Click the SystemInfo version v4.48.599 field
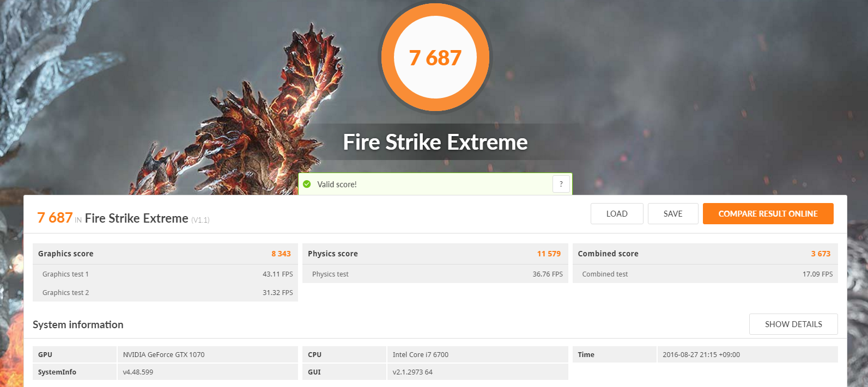Screen dimensions: 868x387 [208, 372]
